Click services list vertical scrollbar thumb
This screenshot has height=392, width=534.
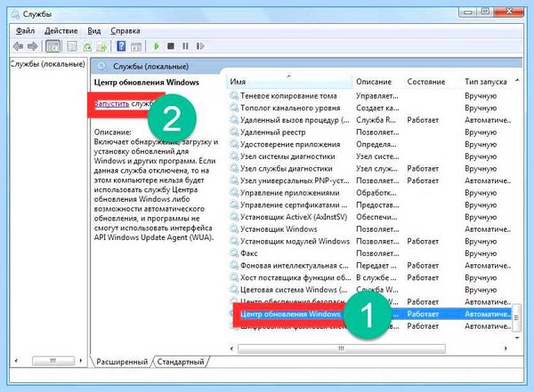[x=516, y=317]
